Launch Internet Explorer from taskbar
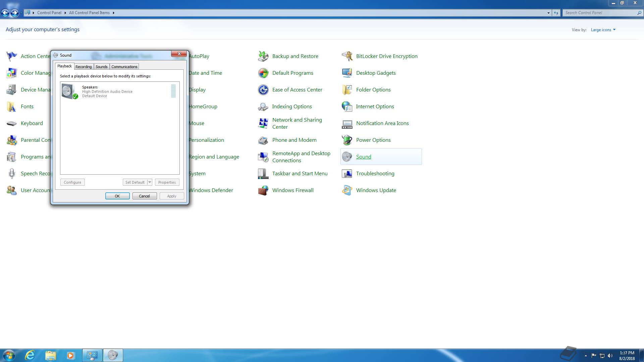The height and width of the screenshot is (362, 644). click(30, 355)
